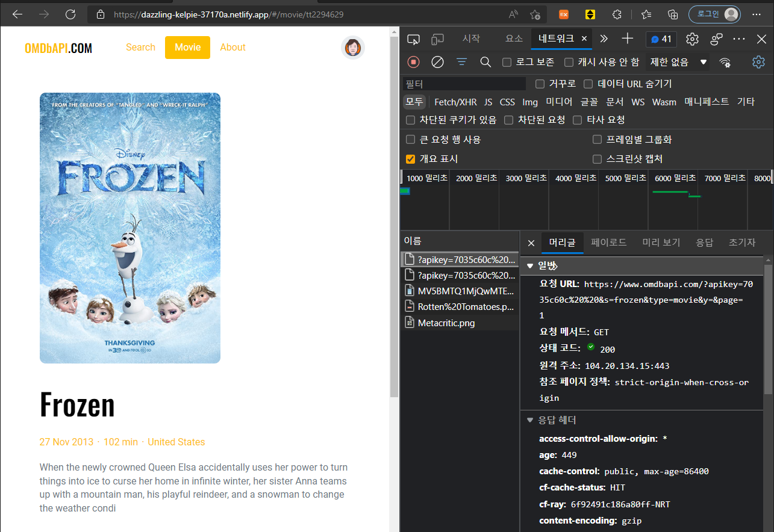Screen dimensions: 774x532
Task: Stop network recording with red record button
Action: pos(413,62)
